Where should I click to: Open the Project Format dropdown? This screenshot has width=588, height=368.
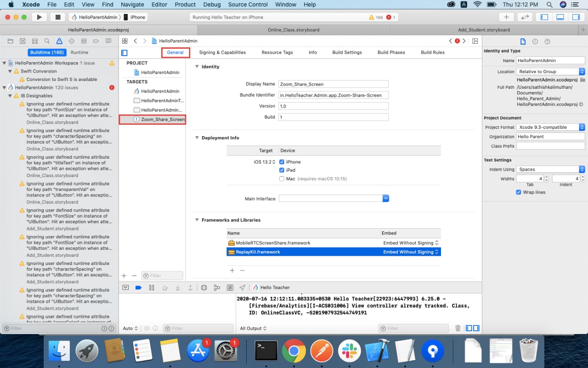coord(550,127)
